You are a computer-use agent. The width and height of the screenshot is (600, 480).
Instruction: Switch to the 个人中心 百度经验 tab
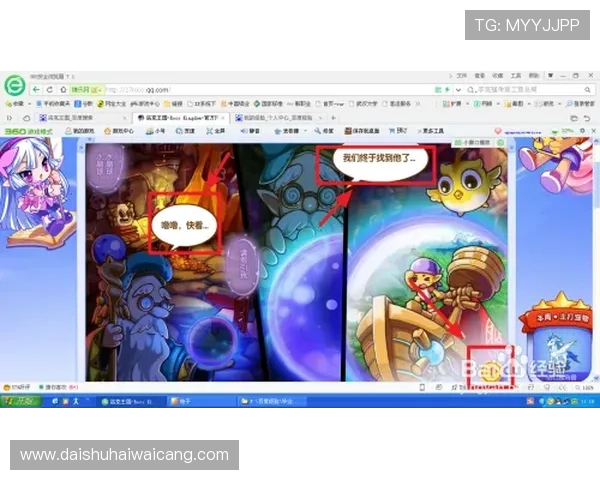pos(279,118)
